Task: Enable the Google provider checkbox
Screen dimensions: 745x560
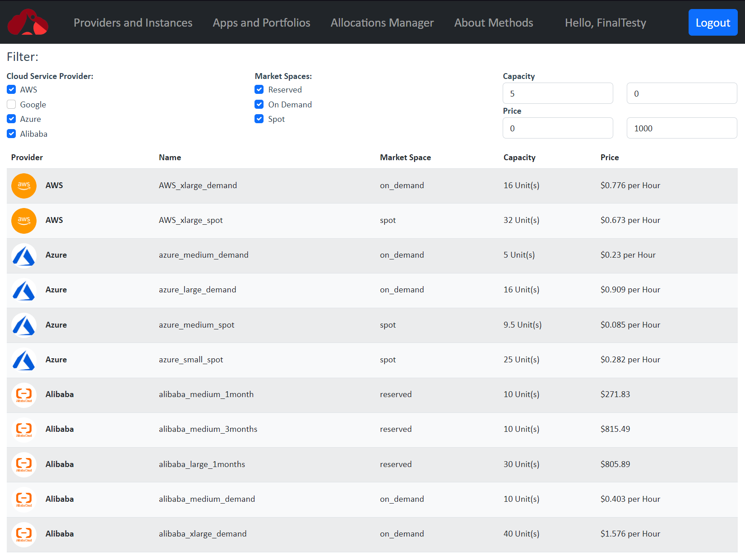Action: pyautogui.click(x=12, y=105)
